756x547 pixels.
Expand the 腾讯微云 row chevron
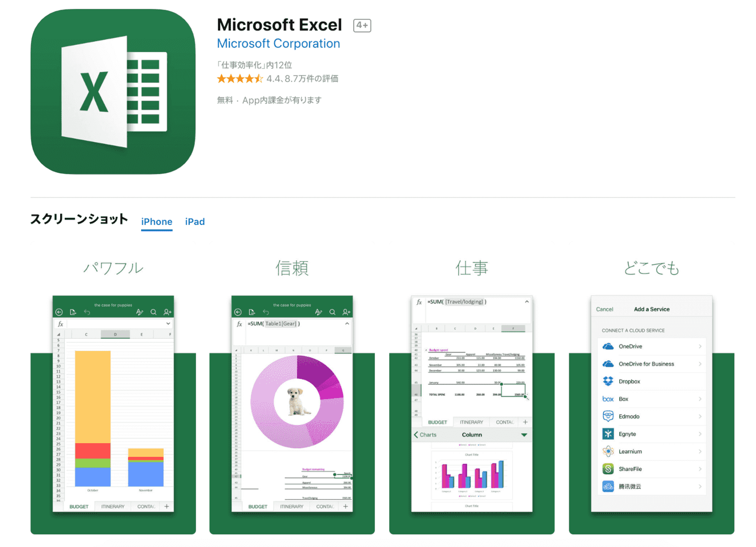click(x=700, y=486)
